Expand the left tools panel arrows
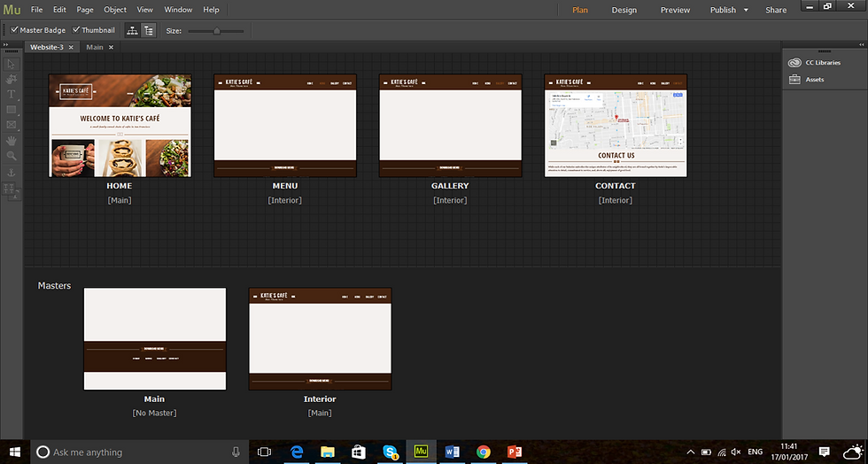 point(5,44)
